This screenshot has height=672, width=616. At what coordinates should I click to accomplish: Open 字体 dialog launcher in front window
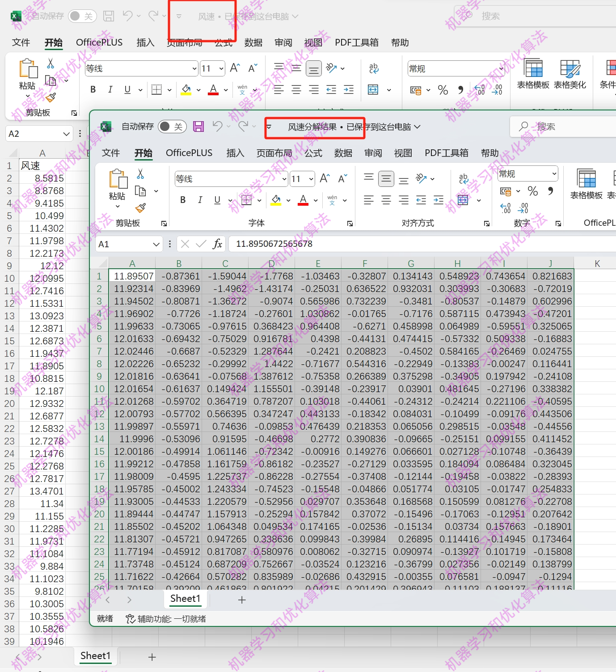coord(350,223)
